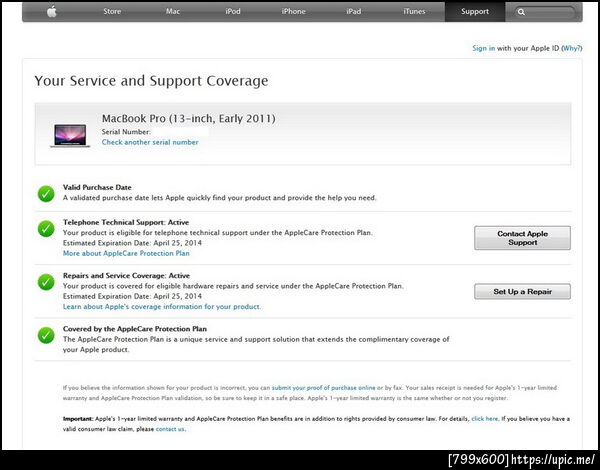The image size is (600, 470).
Task: Select the Support tab
Action: 475,11
